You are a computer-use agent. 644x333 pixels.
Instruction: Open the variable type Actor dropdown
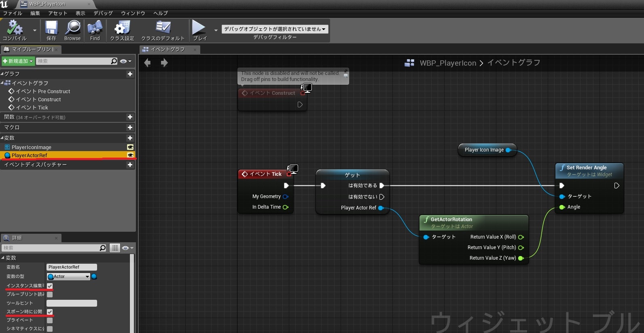coord(68,277)
